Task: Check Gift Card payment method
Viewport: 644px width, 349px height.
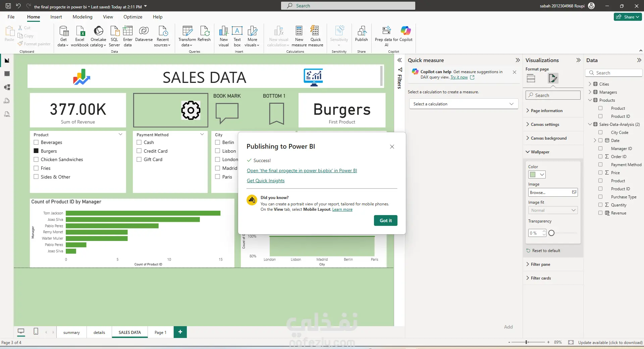Action: point(139,159)
